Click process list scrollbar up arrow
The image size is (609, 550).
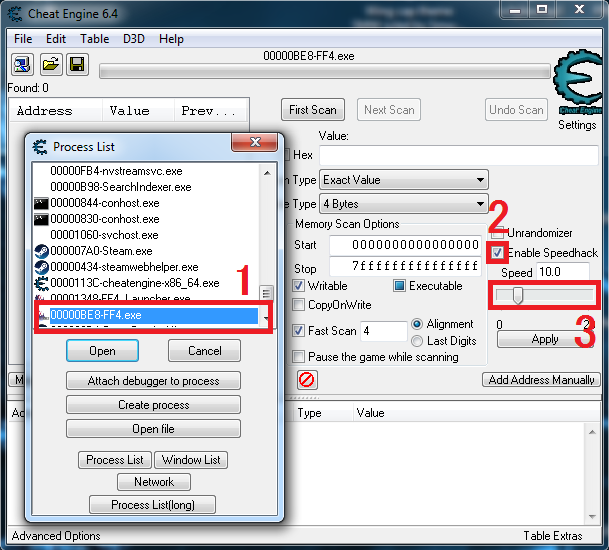coord(267,173)
